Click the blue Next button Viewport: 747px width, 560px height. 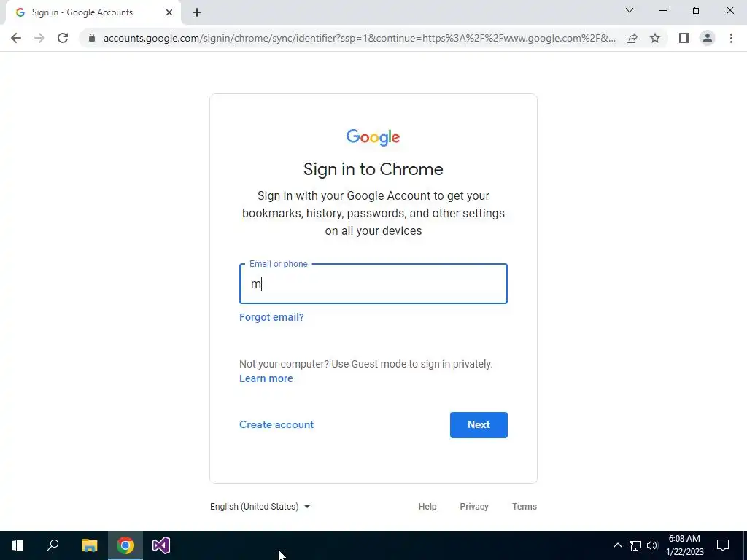point(479,425)
